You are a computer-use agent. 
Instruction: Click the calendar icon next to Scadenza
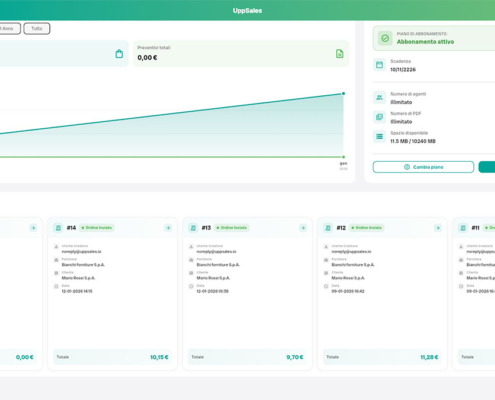379,65
